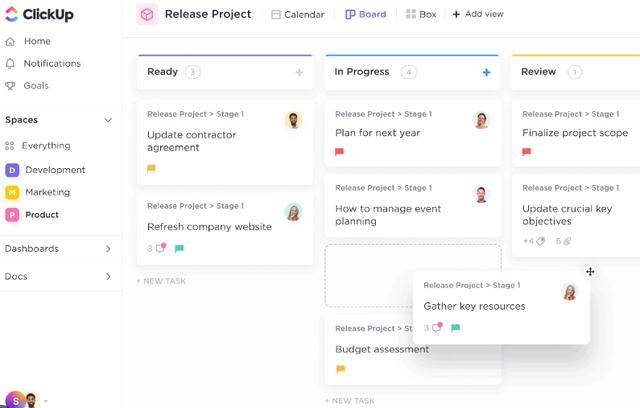Viewport: 640px width, 408px height.
Task: Add a task to In Progress with plus
Action: pos(486,72)
